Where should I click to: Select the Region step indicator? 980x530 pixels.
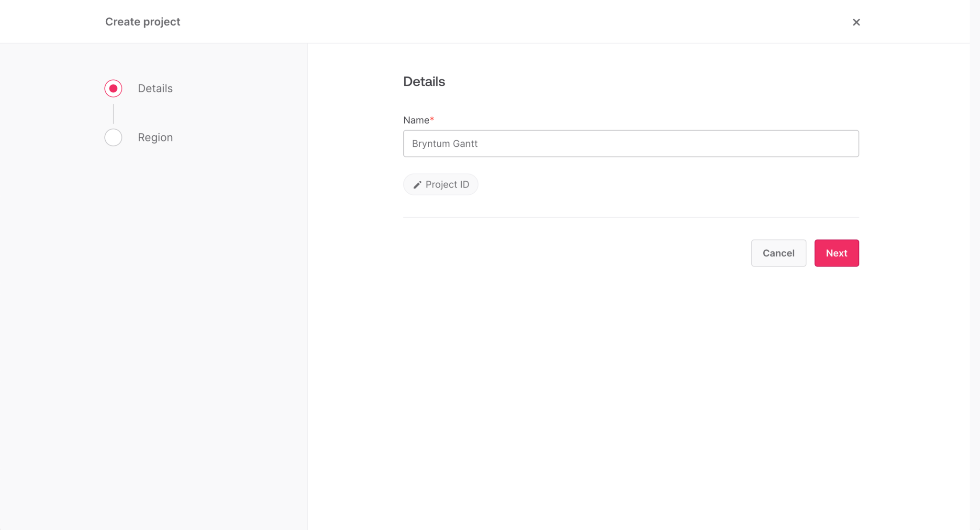113,137
